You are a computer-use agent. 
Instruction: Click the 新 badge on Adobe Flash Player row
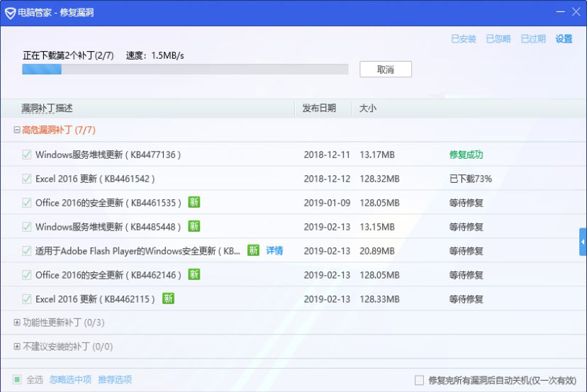point(253,250)
